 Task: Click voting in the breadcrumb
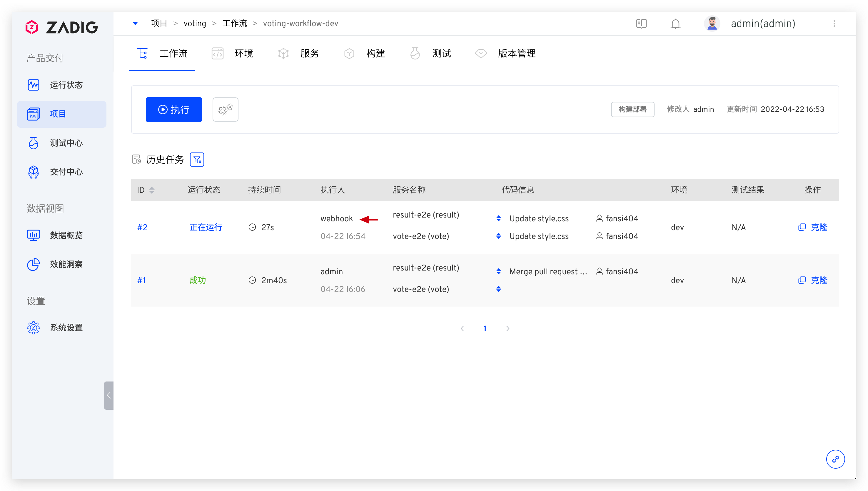[195, 24]
